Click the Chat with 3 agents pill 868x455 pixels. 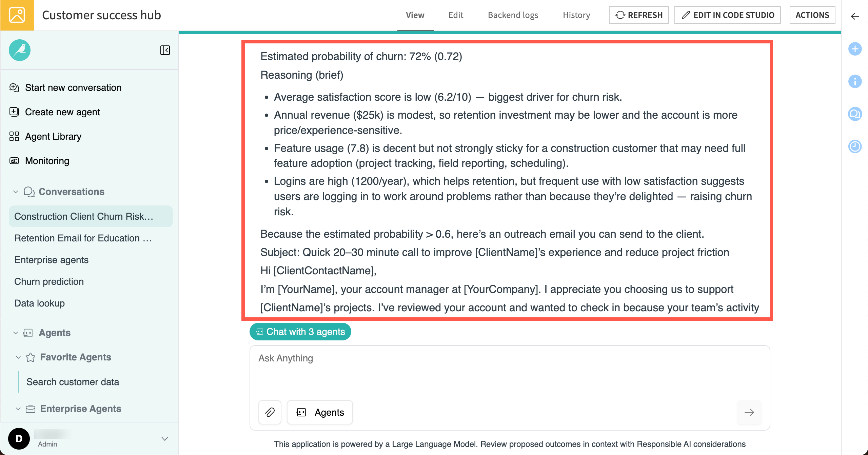[x=300, y=332]
